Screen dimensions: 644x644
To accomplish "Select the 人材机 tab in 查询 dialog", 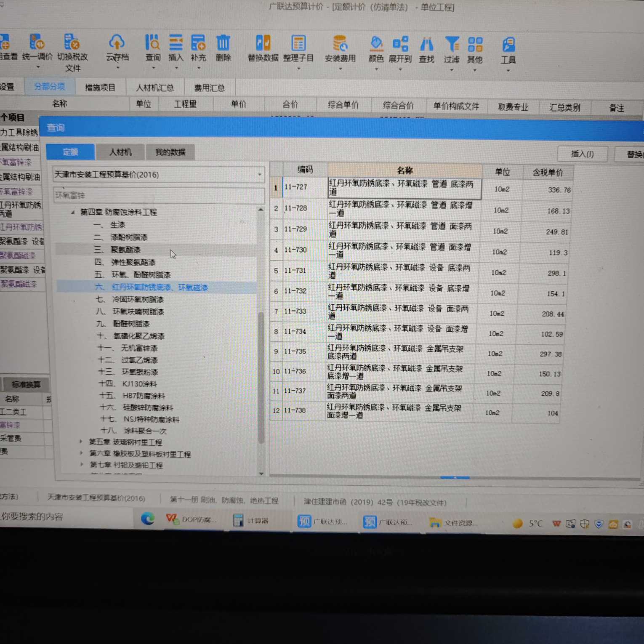I will click(x=120, y=152).
